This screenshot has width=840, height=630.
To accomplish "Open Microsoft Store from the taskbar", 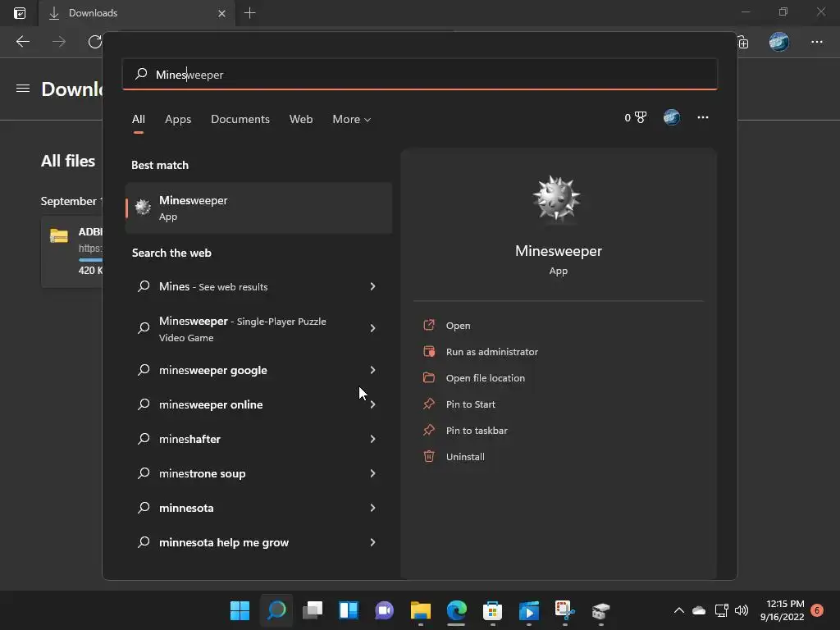I will (x=492, y=610).
